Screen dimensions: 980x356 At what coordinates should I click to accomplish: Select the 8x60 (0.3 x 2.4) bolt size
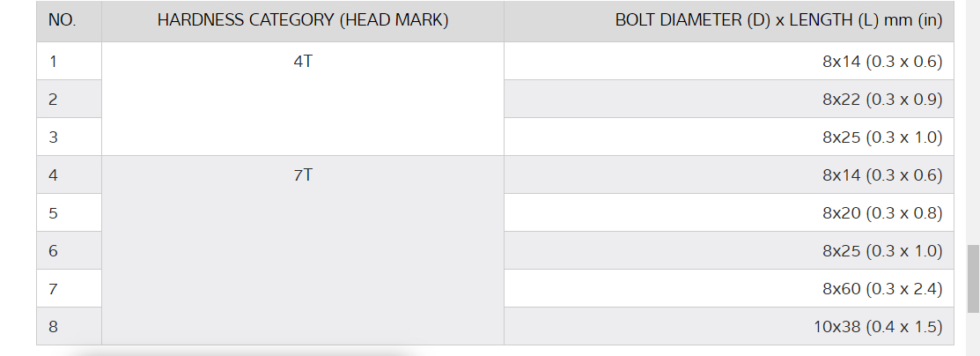point(881,289)
